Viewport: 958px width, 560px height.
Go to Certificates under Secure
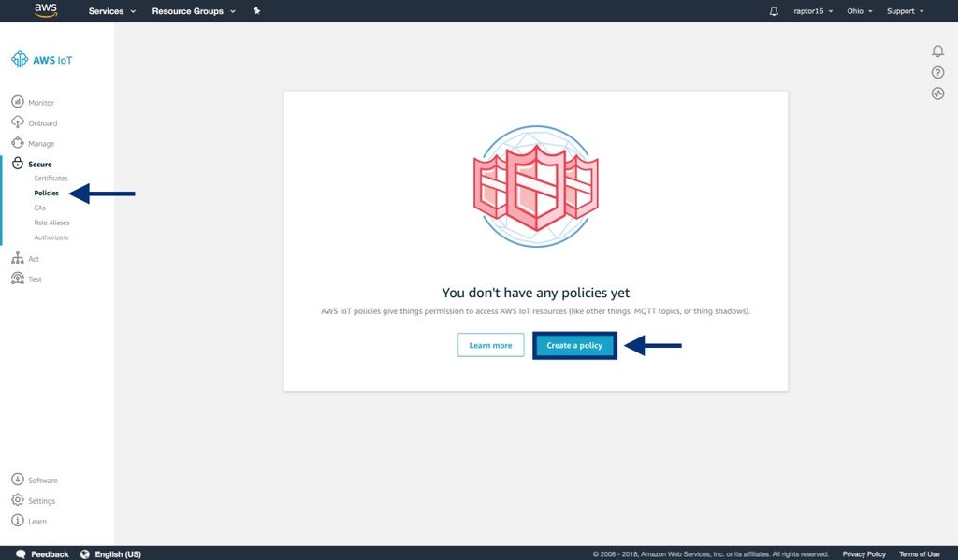pos(51,179)
